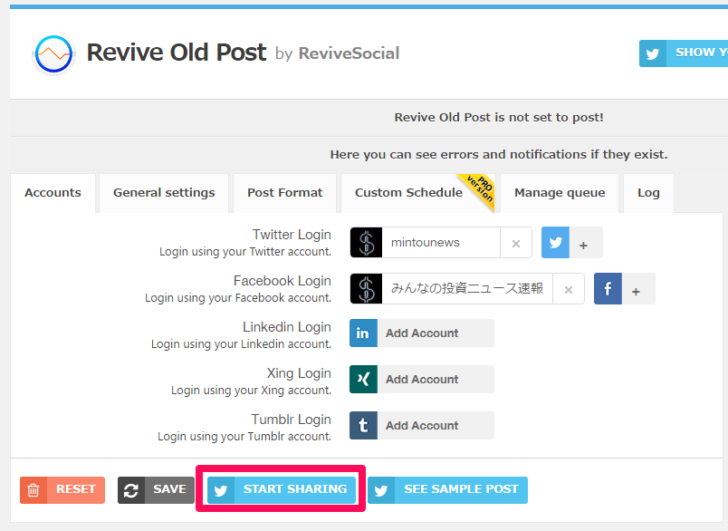Click START SHARING button

[x=281, y=490]
